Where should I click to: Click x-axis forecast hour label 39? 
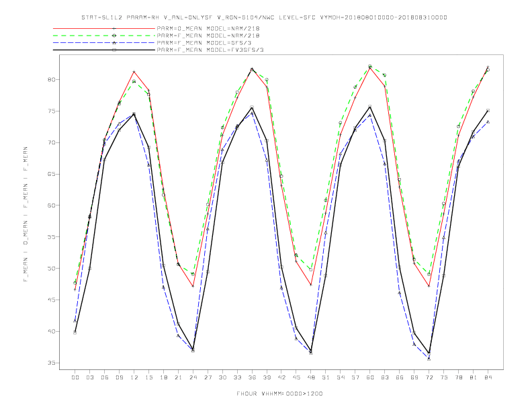(267, 377)
